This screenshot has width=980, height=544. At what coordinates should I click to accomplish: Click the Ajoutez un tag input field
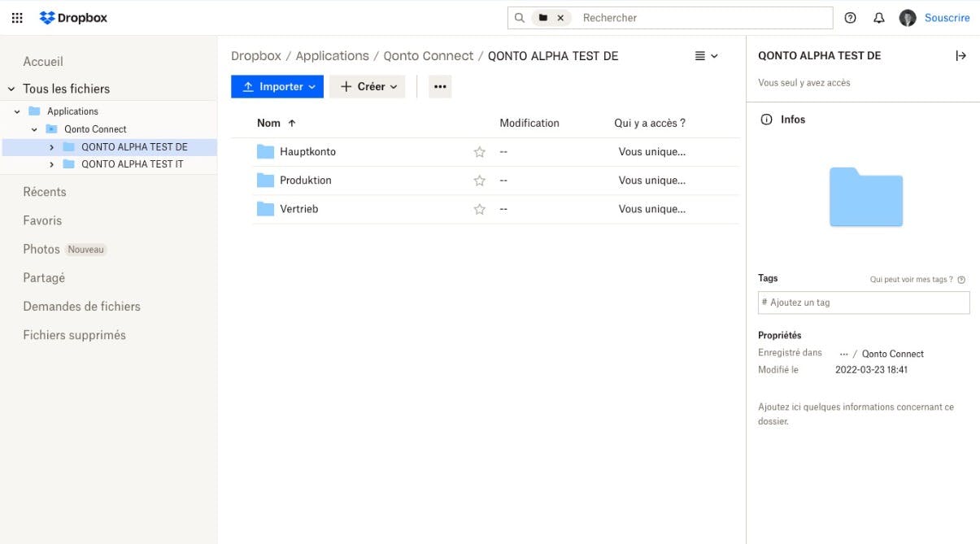[864, 302]
